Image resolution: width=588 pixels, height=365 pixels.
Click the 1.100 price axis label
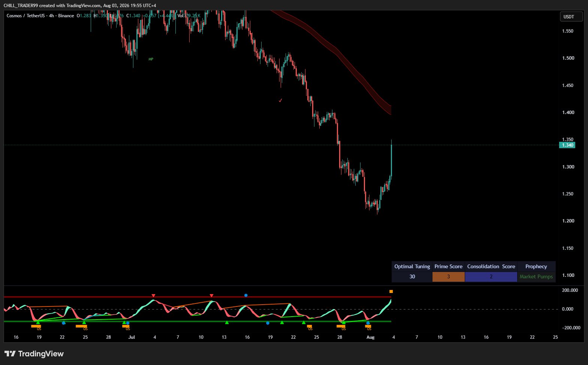(567, 275)
